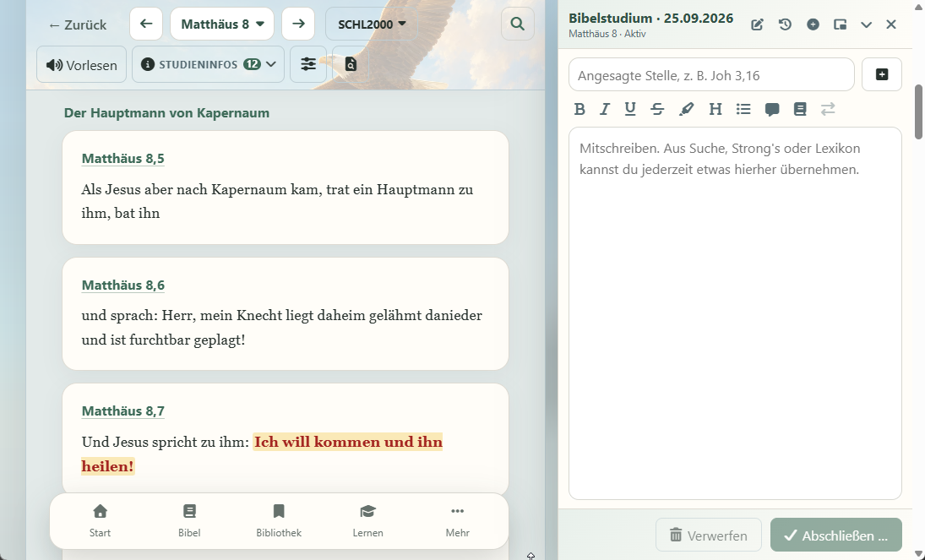Open the Mehr menu tab
925x560 pixels.
click(457, 521)
